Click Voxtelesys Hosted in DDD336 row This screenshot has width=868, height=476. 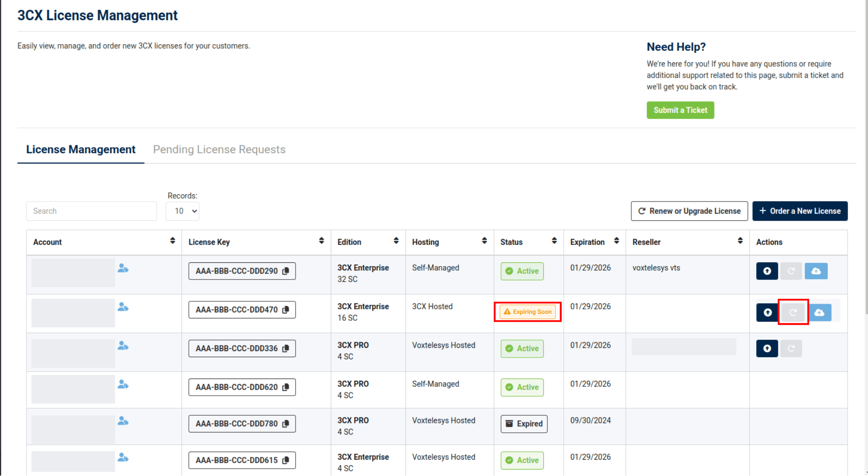coord(444,346)
